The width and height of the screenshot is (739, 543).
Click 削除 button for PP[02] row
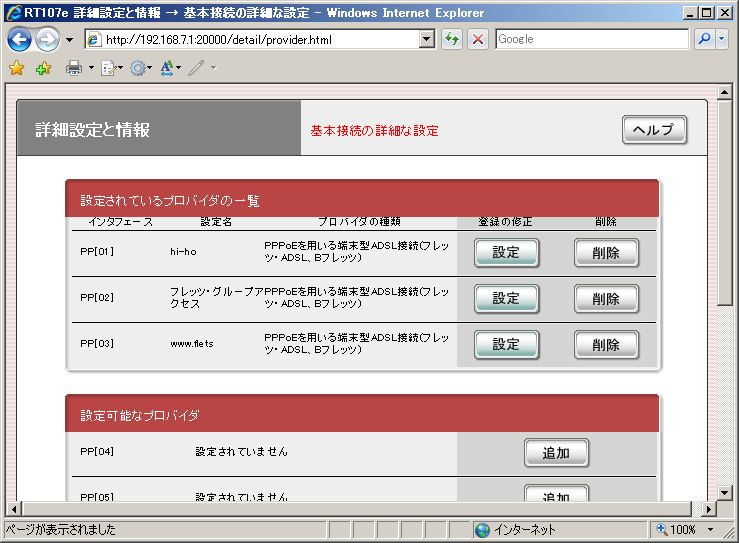pos(606,298)
